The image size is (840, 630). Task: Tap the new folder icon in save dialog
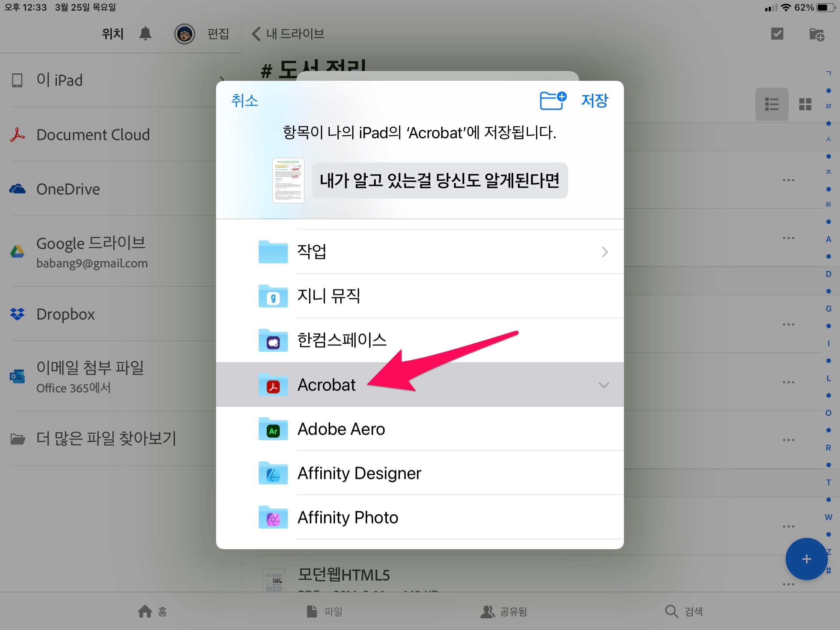pyautogui.click(x=553, y=100)
